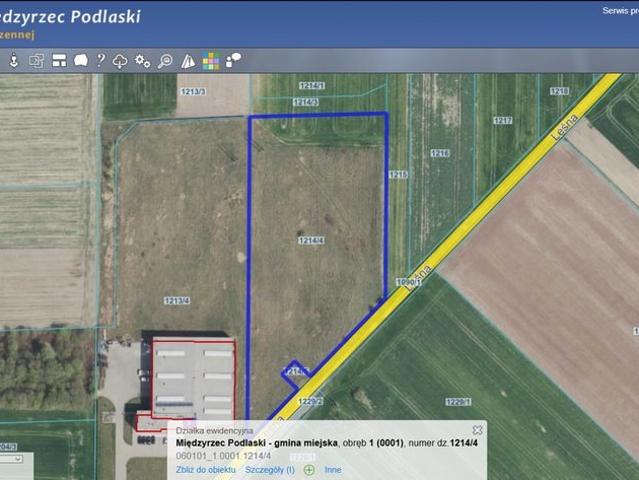Screen dimensions: 639x480
Task: Select the layers window tool icon
Action: [x=36, y=61]
